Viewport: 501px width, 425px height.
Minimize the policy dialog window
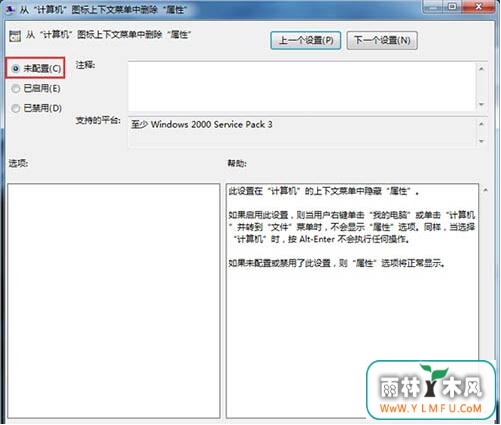(432, 6)
